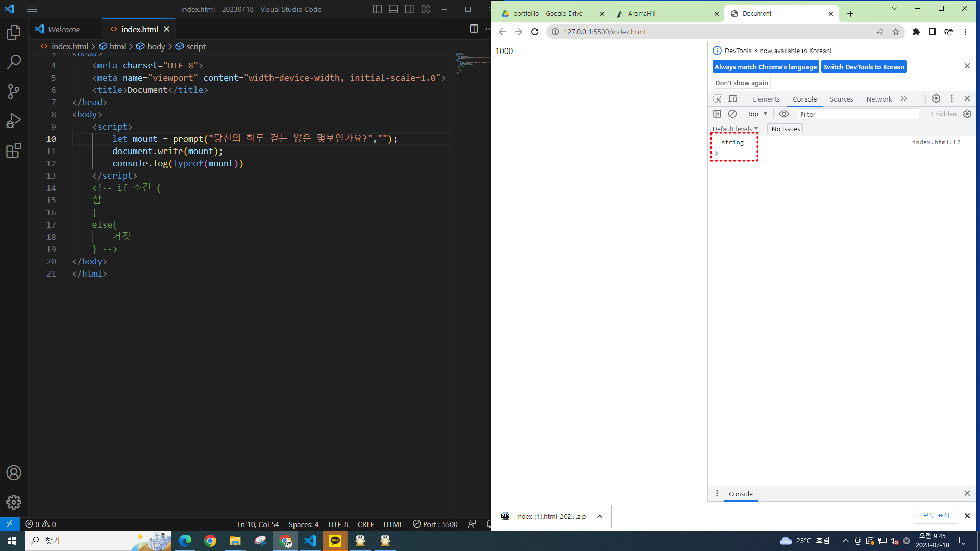This screenshot has height=551, width=980.
Task: Open the Default levels dropdown
Action: 735,129
